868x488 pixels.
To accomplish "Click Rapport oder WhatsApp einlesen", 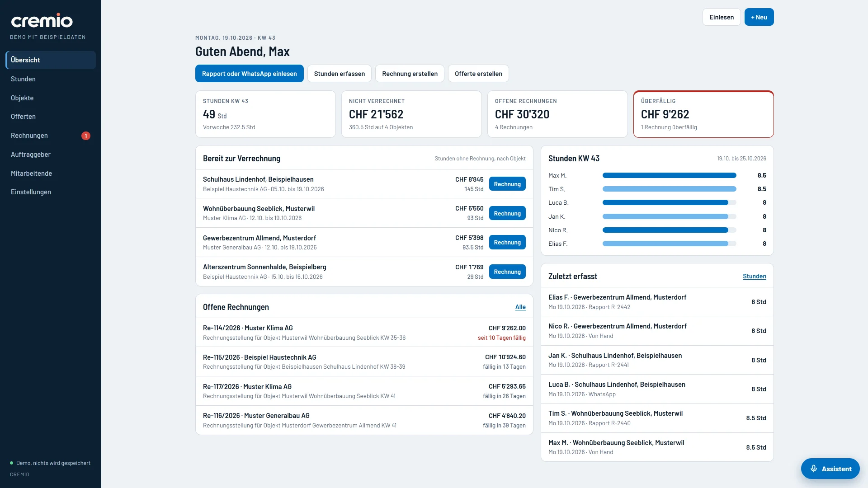I will click(250, 74).
